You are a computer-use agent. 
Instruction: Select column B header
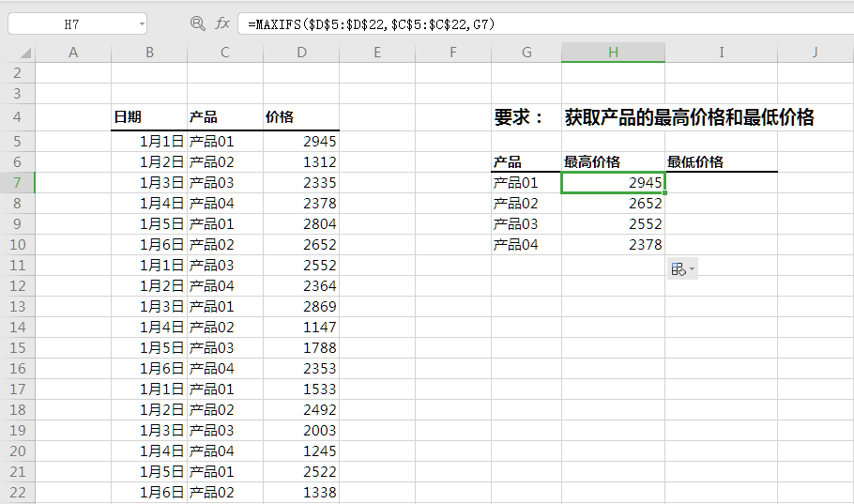(x=149, y=53)
